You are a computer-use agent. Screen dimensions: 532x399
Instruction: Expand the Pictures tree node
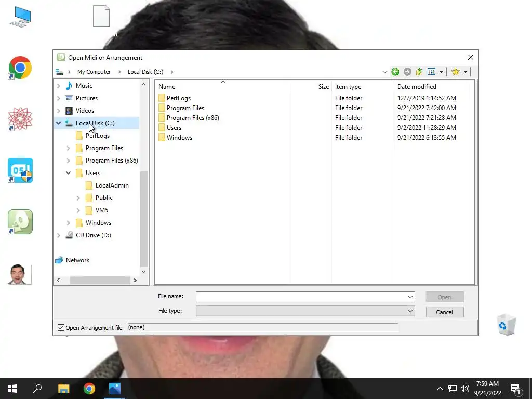point(58,98)
